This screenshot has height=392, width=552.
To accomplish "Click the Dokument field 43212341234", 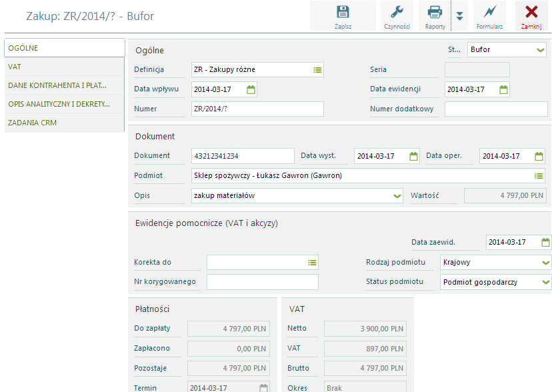I will tap(243, 156).
